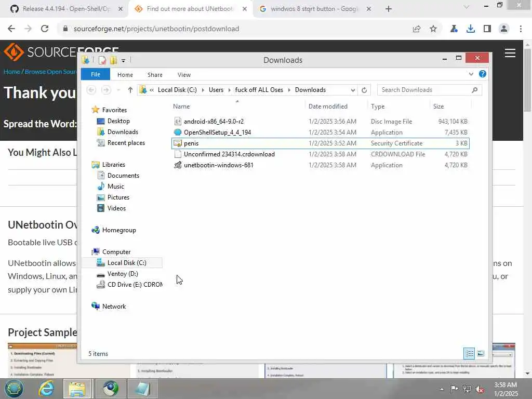Click New folder icon in quick access toolbar
Screen dimensions: 532x399
tap(113, 60)
